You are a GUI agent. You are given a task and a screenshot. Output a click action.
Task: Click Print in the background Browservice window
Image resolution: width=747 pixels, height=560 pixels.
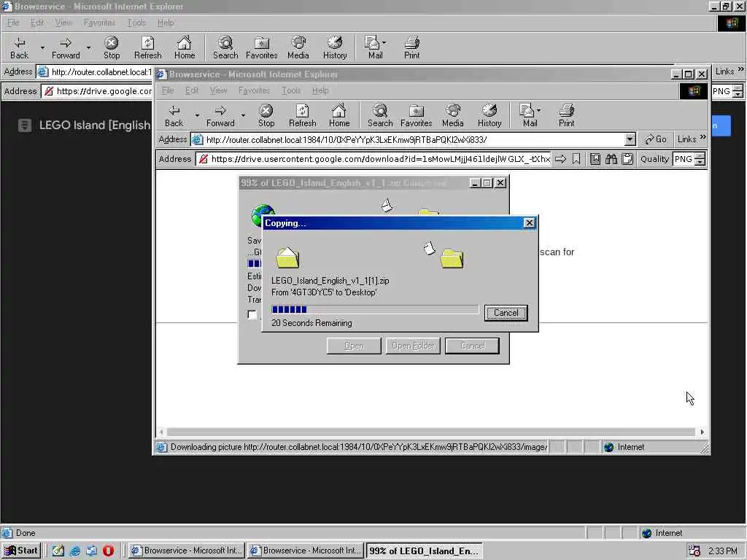point(411,48)
